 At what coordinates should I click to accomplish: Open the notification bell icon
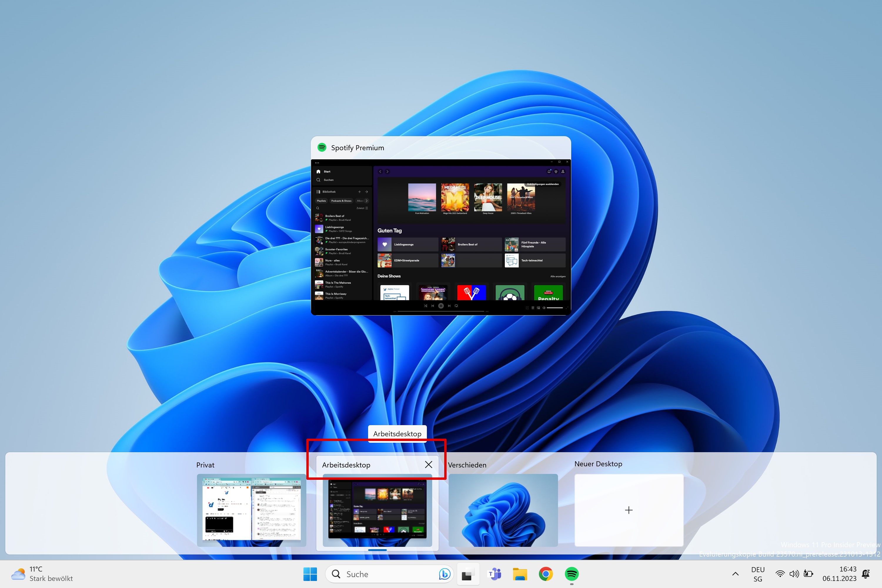point(866,574)
